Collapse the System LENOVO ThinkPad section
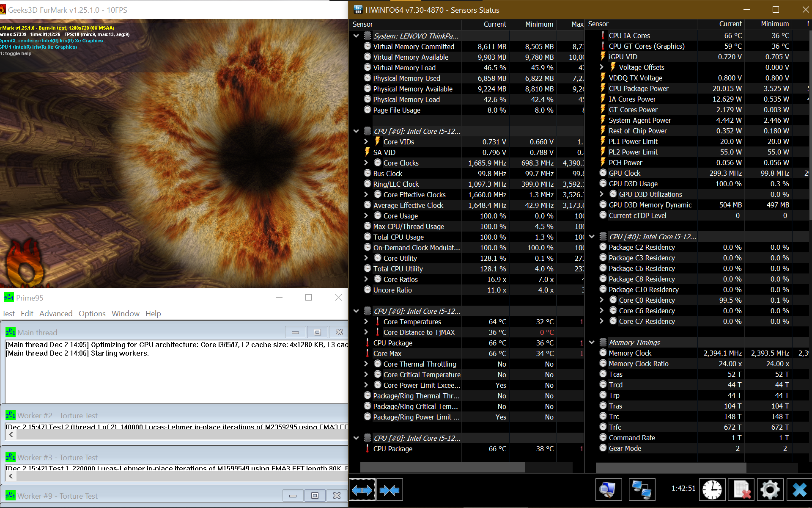This screenshot has height=508, width=812. pos(356,36)
